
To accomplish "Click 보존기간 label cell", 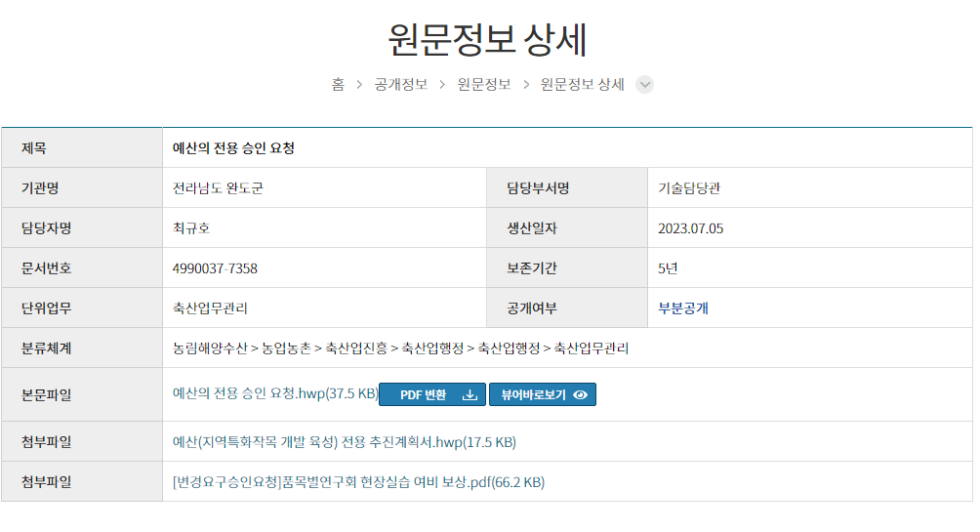I will pos(567,268).
